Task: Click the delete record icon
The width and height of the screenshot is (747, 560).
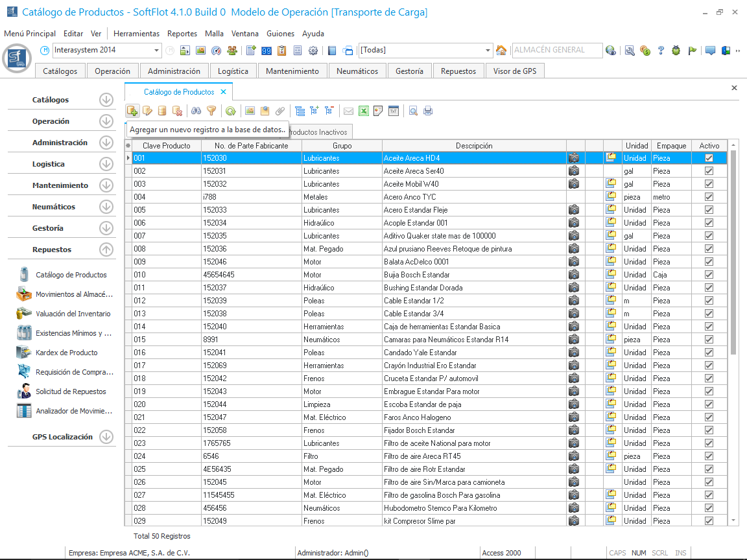Action: click(x=177, y=111)
